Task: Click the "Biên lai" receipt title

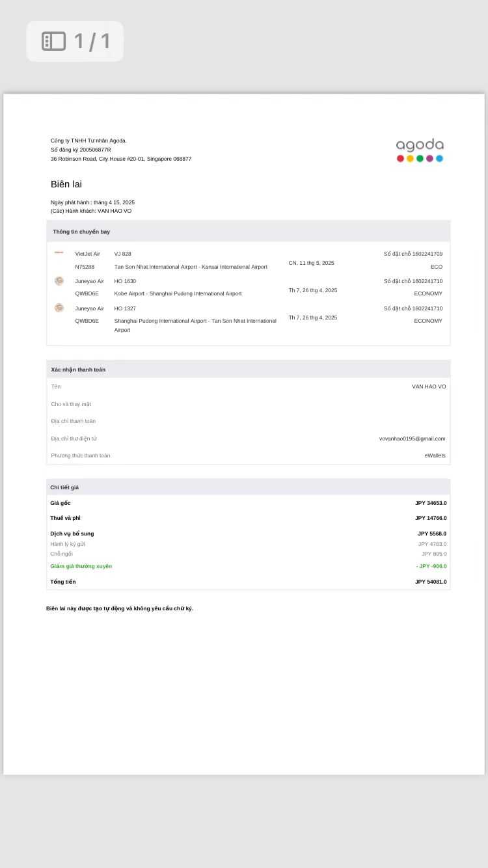Action: 66,184
